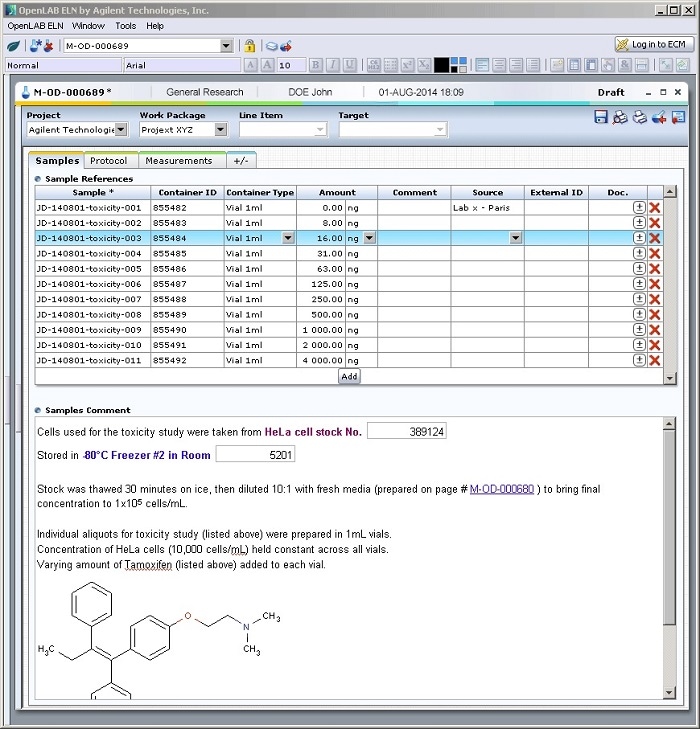Click the flask icon next to M-OD-000689 title
700x729 pixels.
pyautogui.click(x=24, y=92)
